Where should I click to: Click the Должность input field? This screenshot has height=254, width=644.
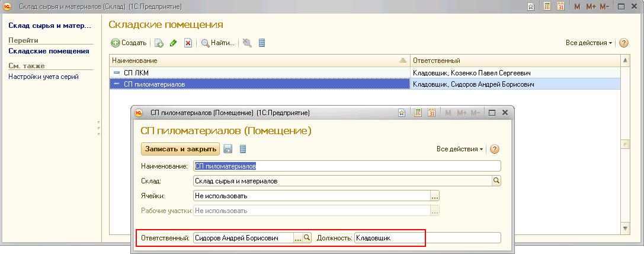pos(428,238)
